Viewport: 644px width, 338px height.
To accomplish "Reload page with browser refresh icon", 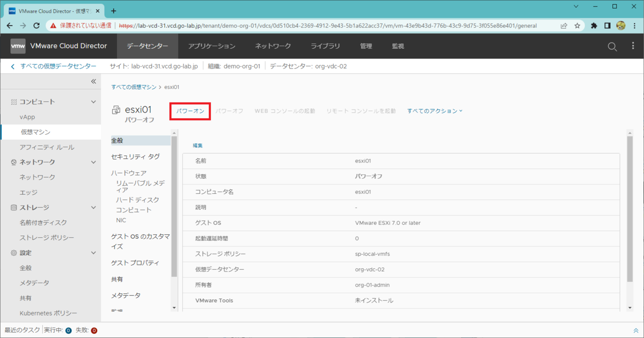I will point(36,25).
